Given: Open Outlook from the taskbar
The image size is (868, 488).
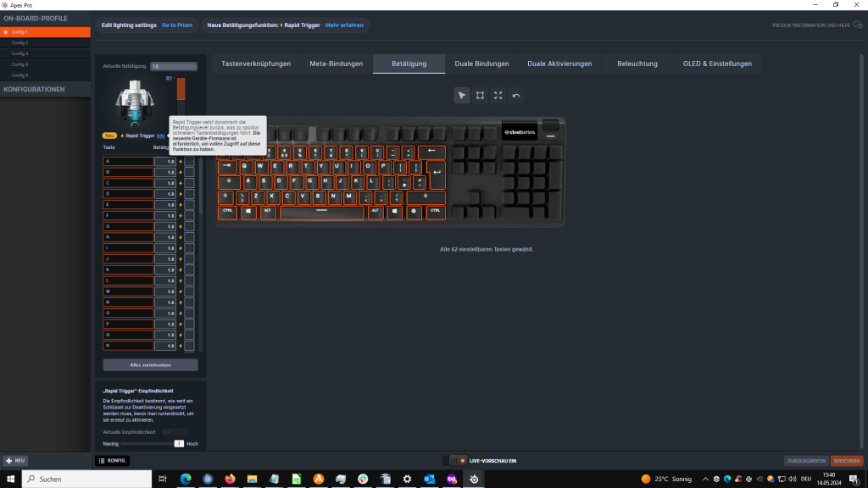Looking at the screenshot, I should (x=429, y=480).
